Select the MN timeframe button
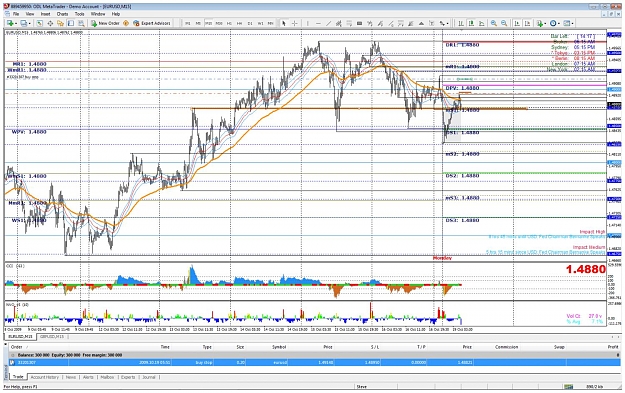The image size is (625, 393). (271, 23)
